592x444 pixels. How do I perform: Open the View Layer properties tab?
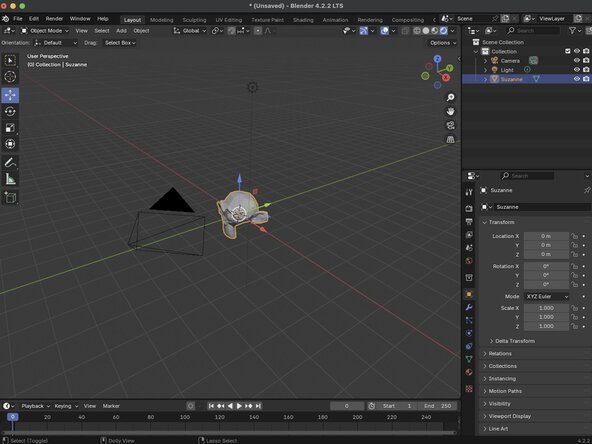pyautogui.click(x=469, y=235)
